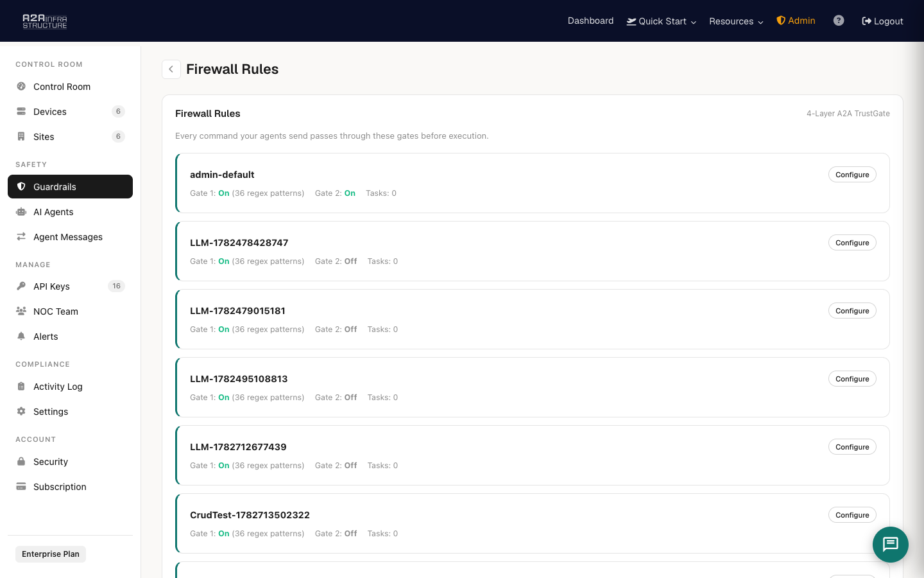
Task: Click the Activity Log clipboard icon
Action: click(21, 386)
